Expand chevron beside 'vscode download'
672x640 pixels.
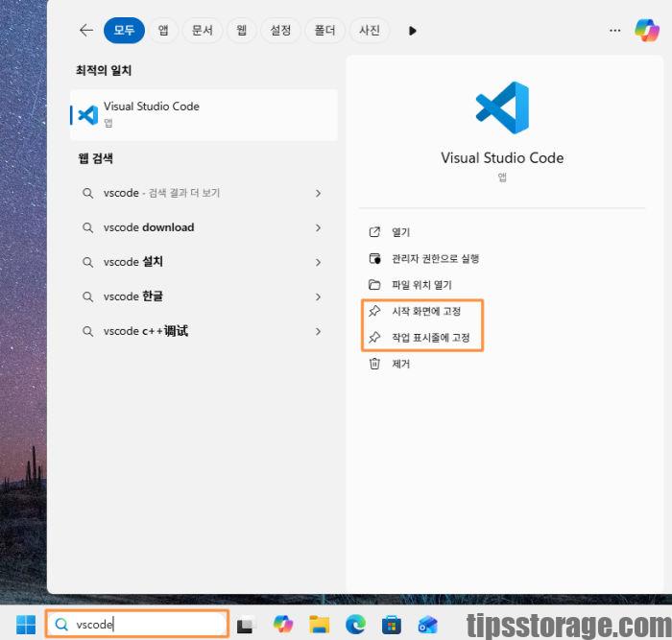click(x=318, y=227)
